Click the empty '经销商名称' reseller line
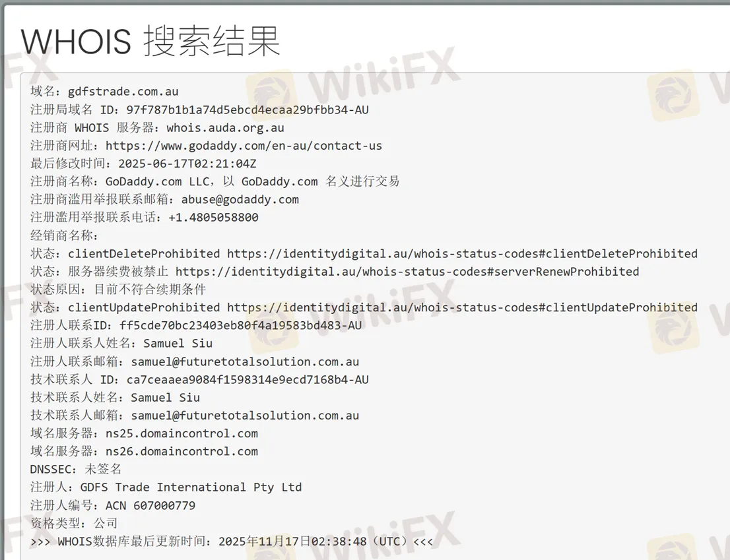 [64, 235]
